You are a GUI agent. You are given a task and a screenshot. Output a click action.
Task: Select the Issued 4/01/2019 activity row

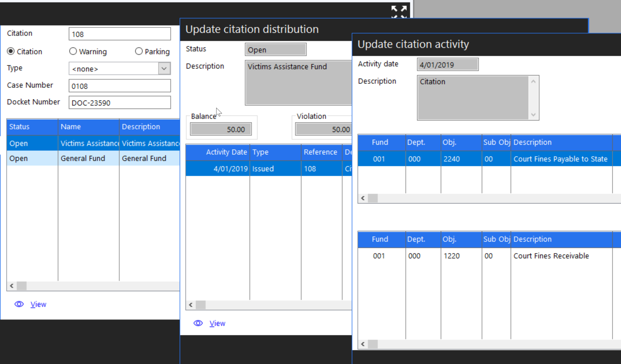tap(263, 169)
